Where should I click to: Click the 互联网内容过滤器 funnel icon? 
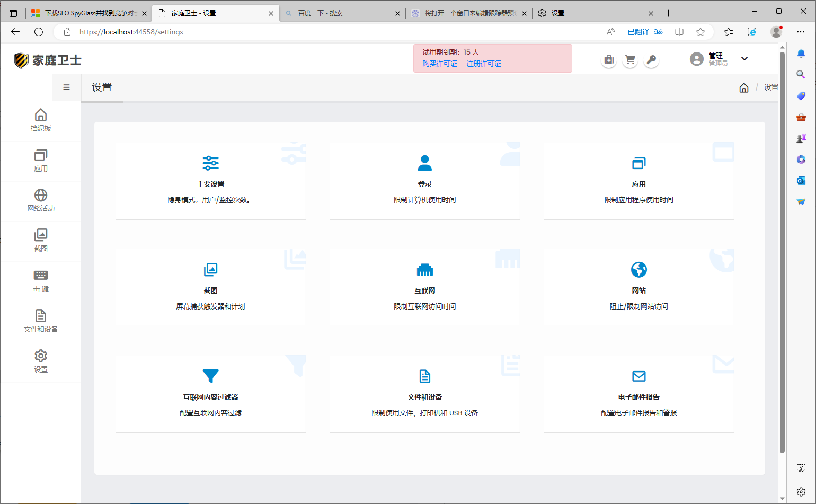[211, 376]
